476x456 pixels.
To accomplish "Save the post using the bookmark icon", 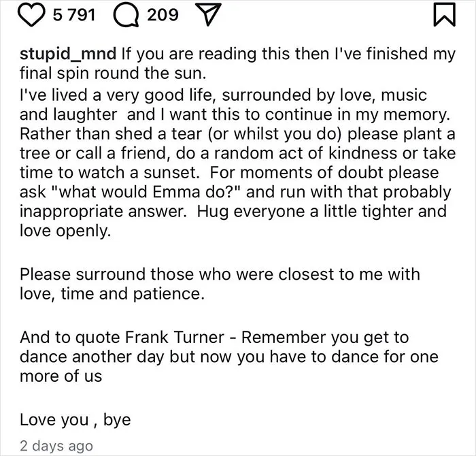I will 445,14.
